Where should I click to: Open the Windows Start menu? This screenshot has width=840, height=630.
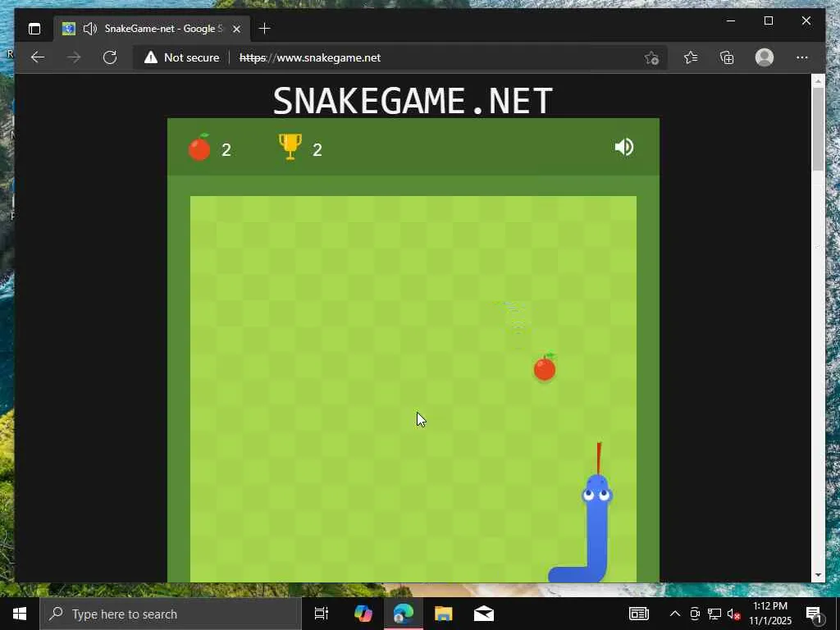[x=20, y=614]
